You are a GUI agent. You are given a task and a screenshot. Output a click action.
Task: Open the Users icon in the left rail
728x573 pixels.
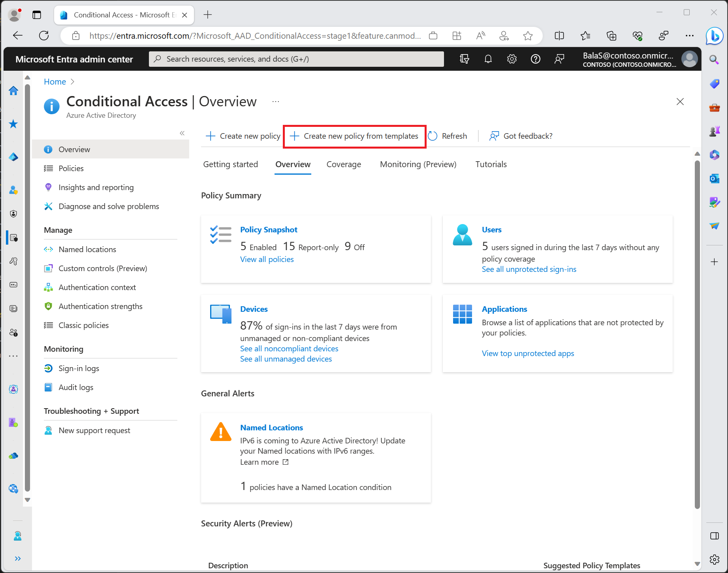click(x=13, y=190)
